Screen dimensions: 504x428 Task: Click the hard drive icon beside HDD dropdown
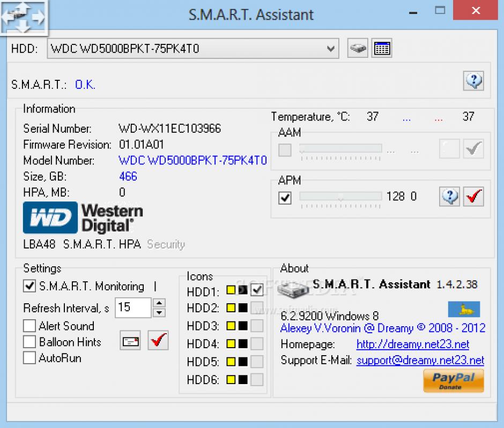pos(358,49)
